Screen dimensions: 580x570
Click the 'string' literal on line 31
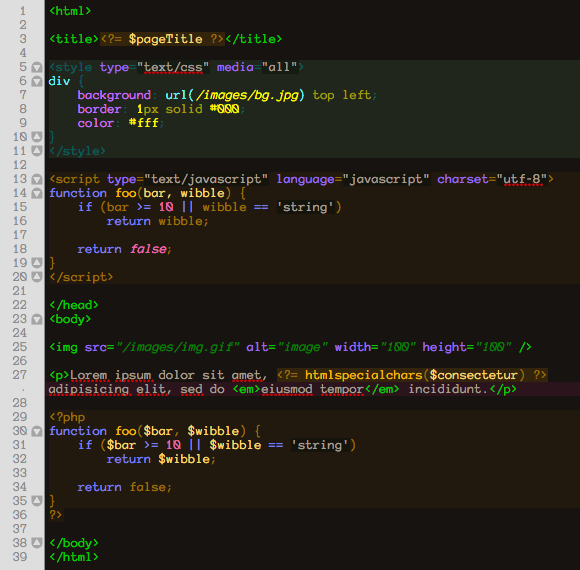(x=320, y=445)
